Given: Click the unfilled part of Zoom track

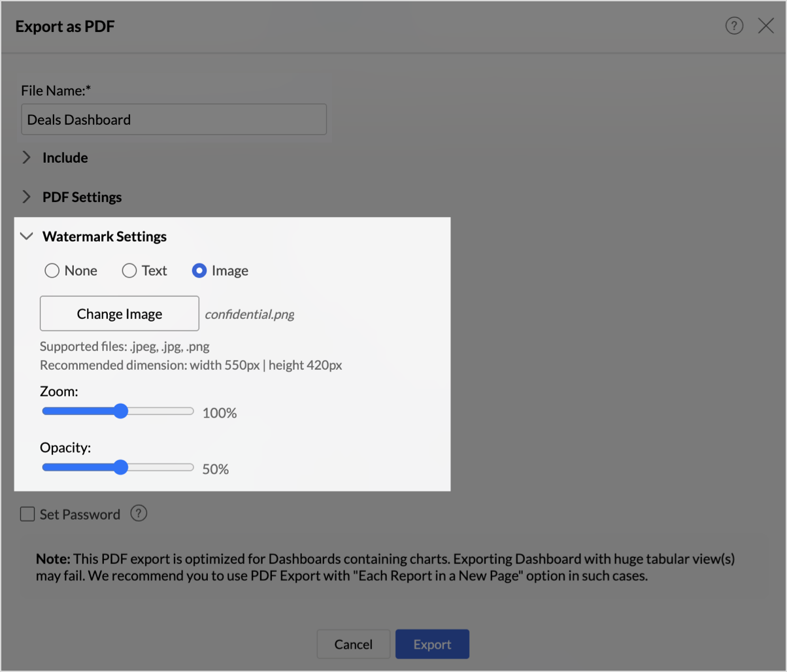Looking at the screenshot, I should tap(161, 411).
